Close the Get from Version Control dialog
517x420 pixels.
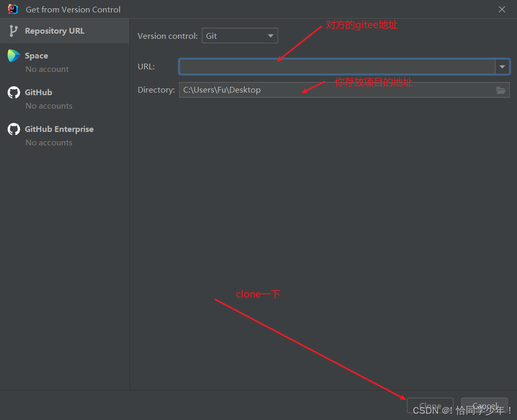(502, 9)
